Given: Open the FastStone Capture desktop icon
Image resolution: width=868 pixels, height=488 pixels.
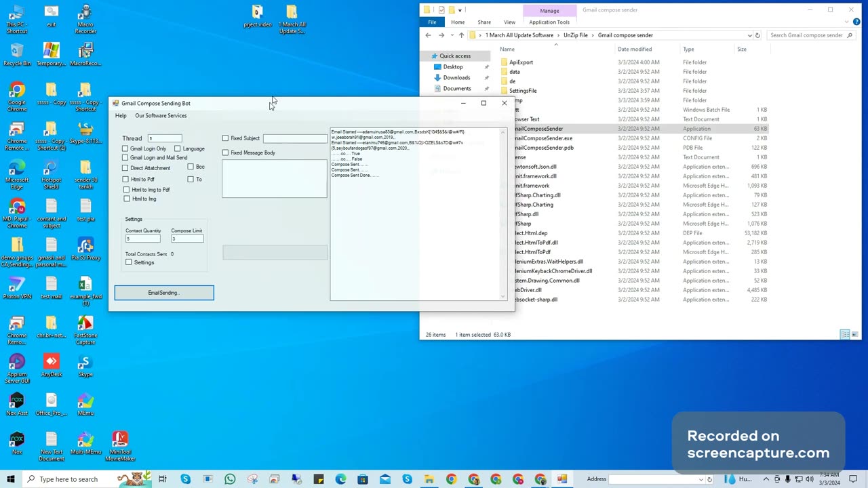Looking at the screenshot, I should [85, 330].
